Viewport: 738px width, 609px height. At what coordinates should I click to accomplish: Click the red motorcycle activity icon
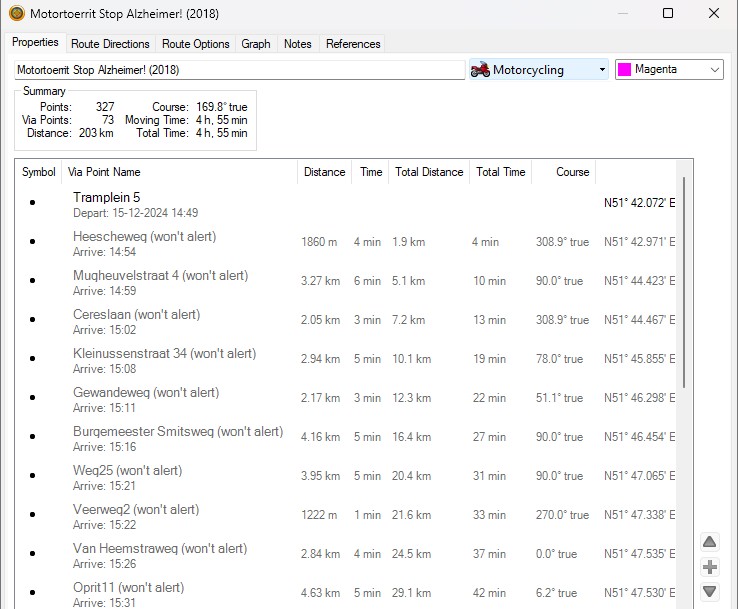point(481,70)
